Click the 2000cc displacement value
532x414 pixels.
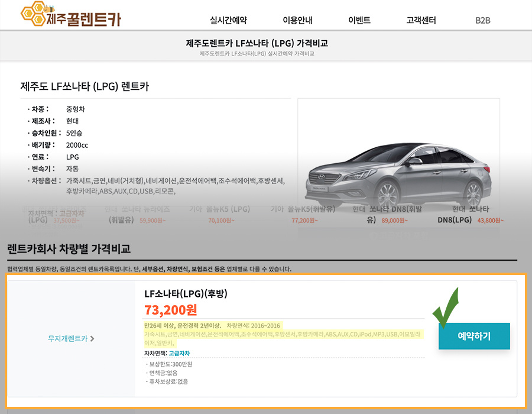pos(77,145)
